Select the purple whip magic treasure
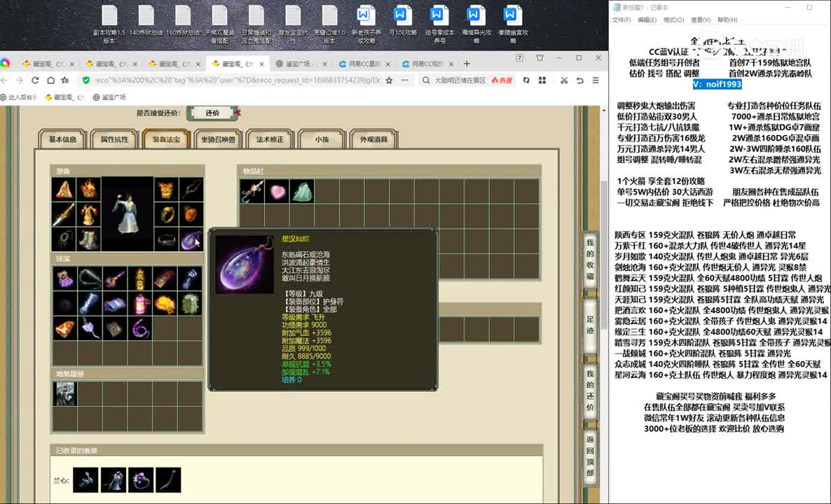This screenshot has width=831, height=504. click(140, 329)
